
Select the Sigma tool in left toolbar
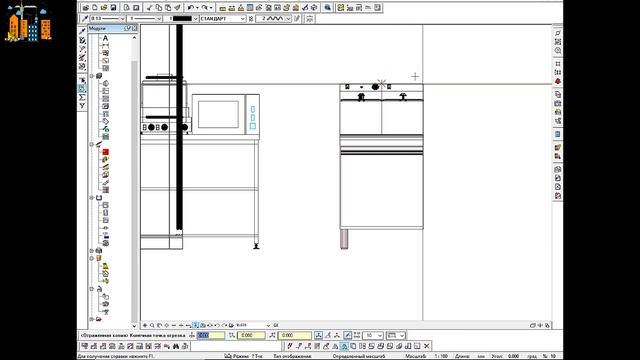82,97
